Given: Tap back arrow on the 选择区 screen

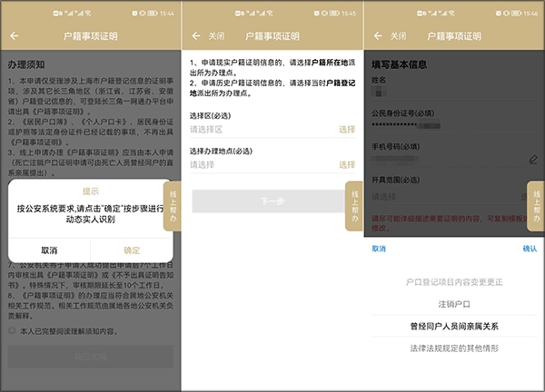Looking at the screenshot, I should point(195,36).
